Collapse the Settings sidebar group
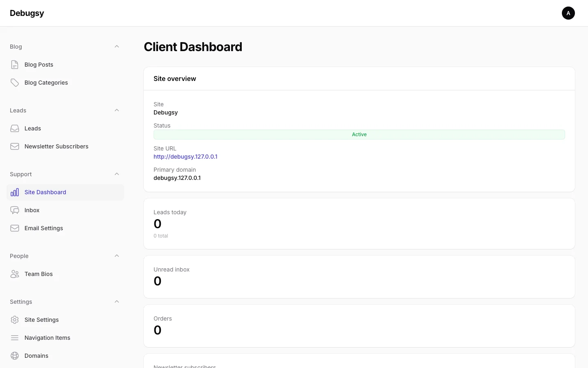 tap(117, 302)
